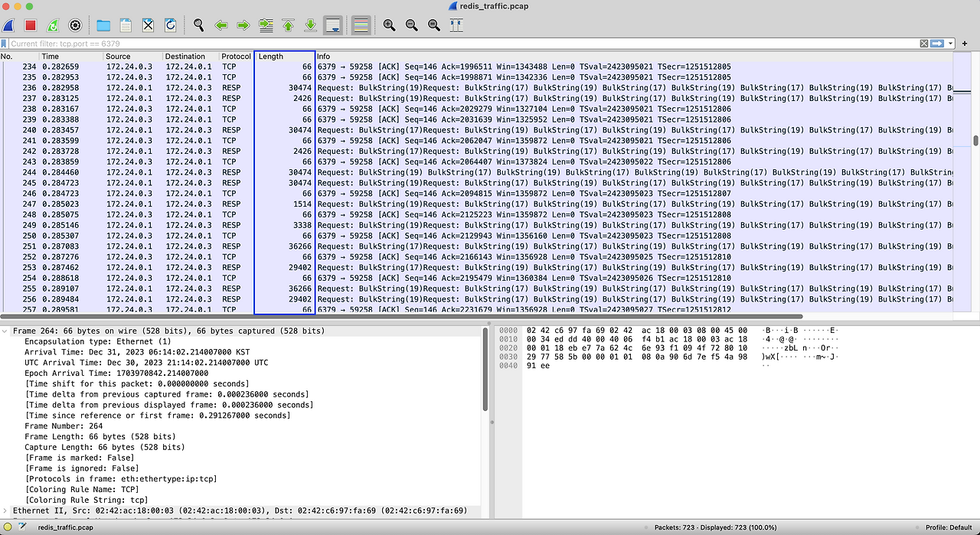The width and height of the screenshot is (980, 535).
Task: Find a packet with magnifier icon
Action: (x=198, y=25)
